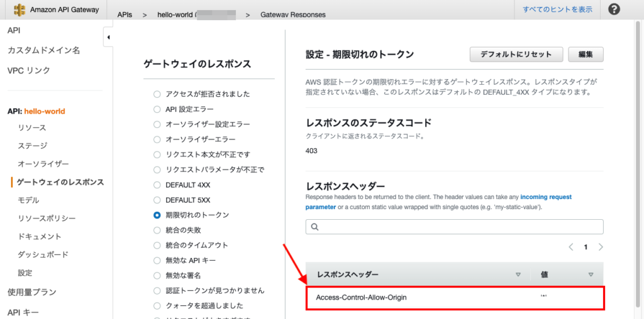644x319 pixels.
Task: Select the Access-Control-Allow-Origin header row
Action: [455, 298]
